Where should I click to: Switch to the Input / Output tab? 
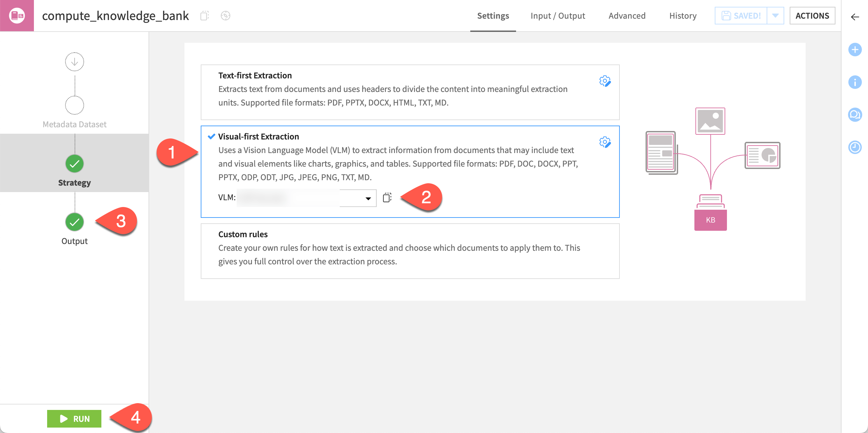[x=558, y=16]
